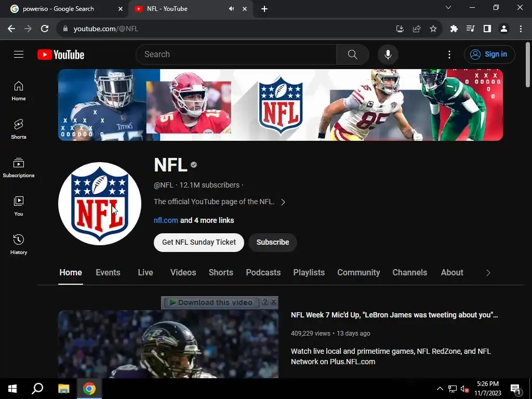Click 'Download this video' button
This screenshot has height=399, width=532.
point(211,302)
